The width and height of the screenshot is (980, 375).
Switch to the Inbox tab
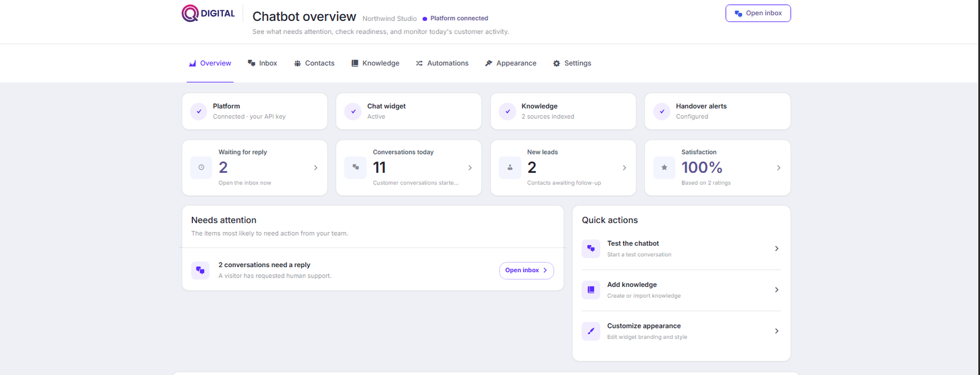262,63
